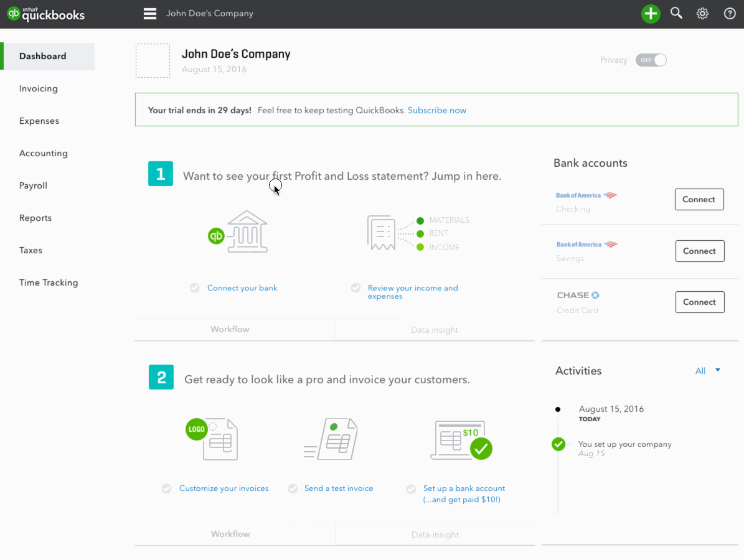Click the company logo placeholder box
This screenshot has height=560, width=744.
[153, 61]
